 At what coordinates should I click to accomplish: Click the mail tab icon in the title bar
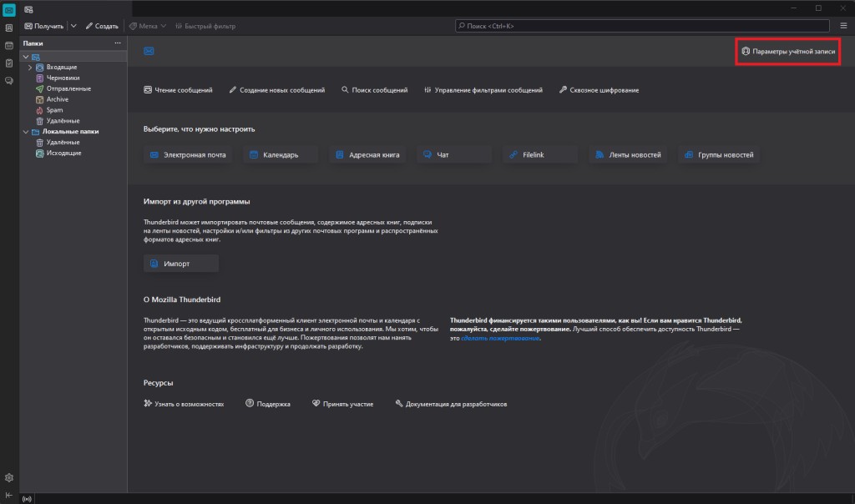tap(28, 10)
